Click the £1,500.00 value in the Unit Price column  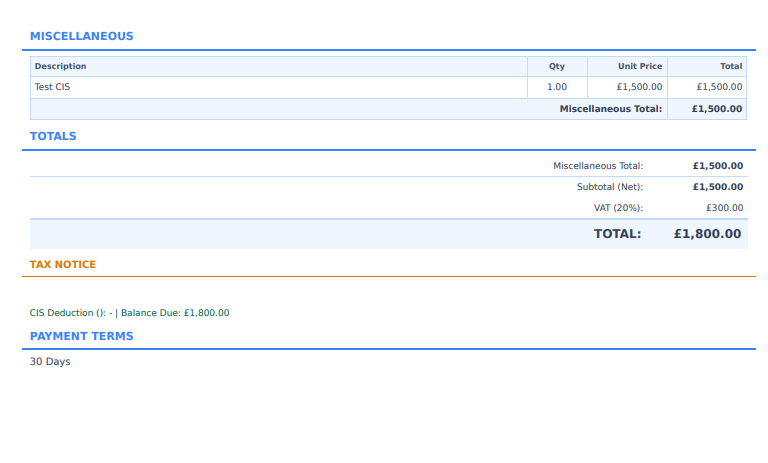tap(639, 87)
